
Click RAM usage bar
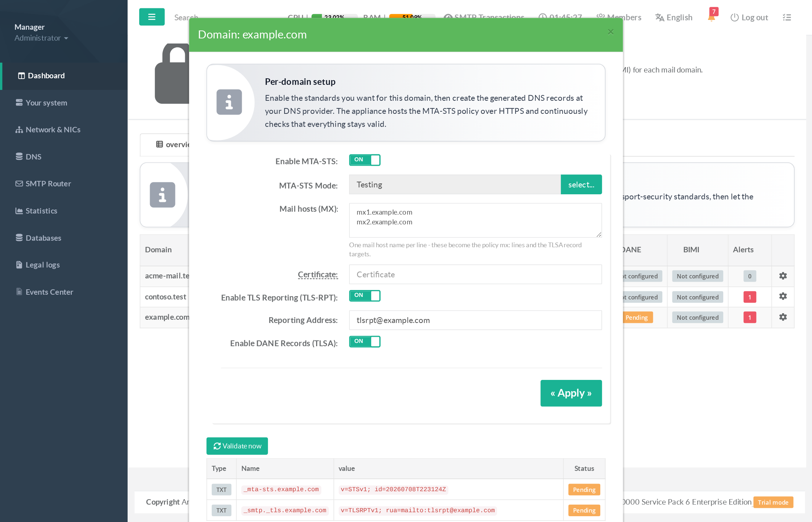coord(412,16)
